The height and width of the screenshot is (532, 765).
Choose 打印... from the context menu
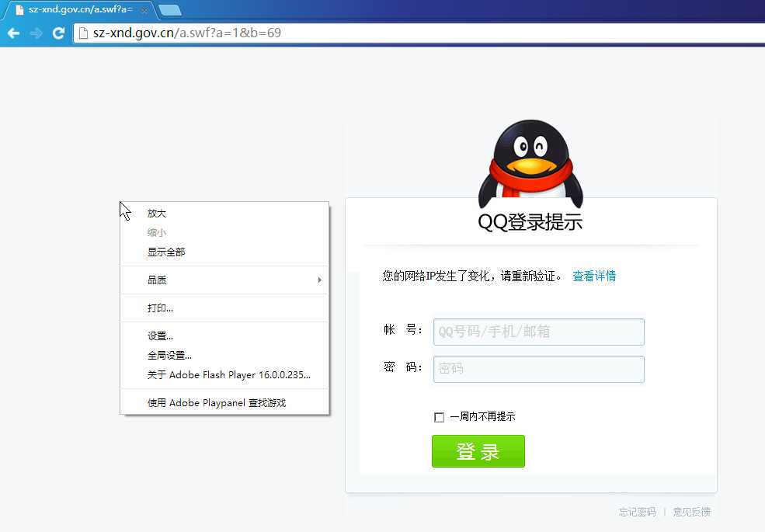click(x=224, y=308)
